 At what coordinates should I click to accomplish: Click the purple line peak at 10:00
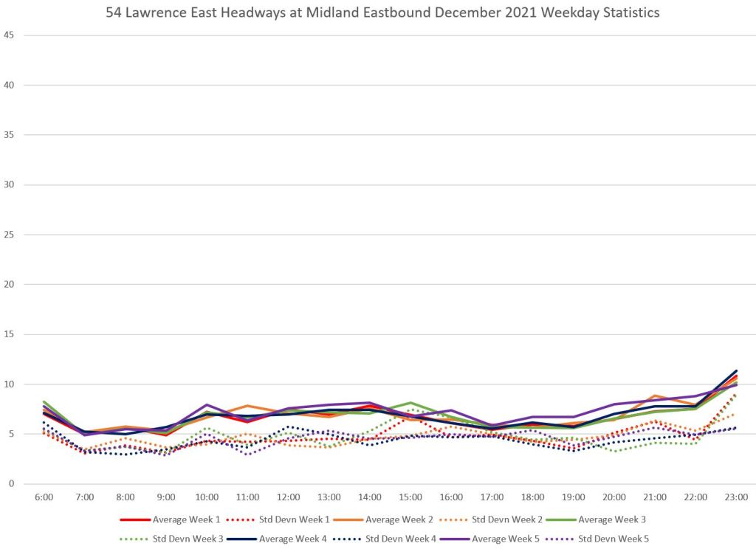click(207, 404)
